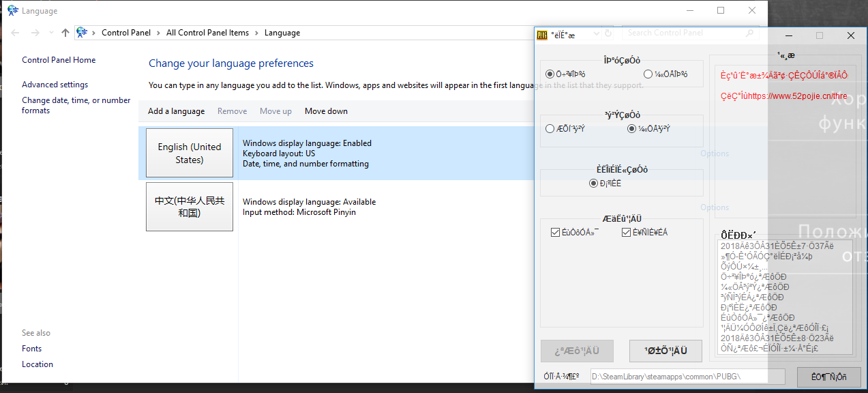Click the Forward navigation arrow
This screenshot has width=868, height=393.
coord(35,33)
